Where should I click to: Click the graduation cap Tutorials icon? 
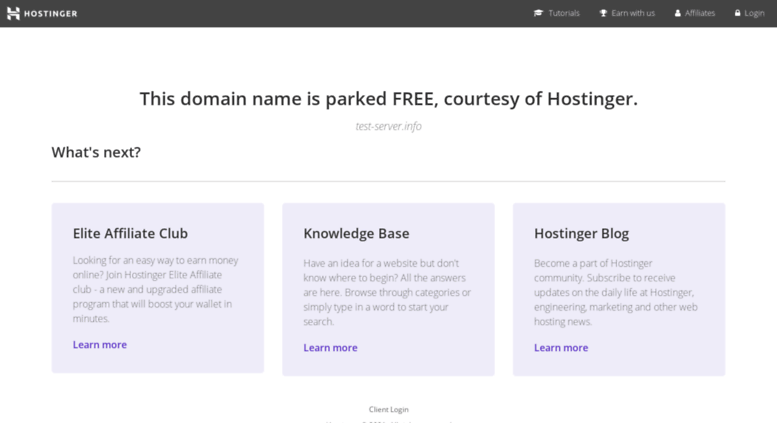click(538, 13)
